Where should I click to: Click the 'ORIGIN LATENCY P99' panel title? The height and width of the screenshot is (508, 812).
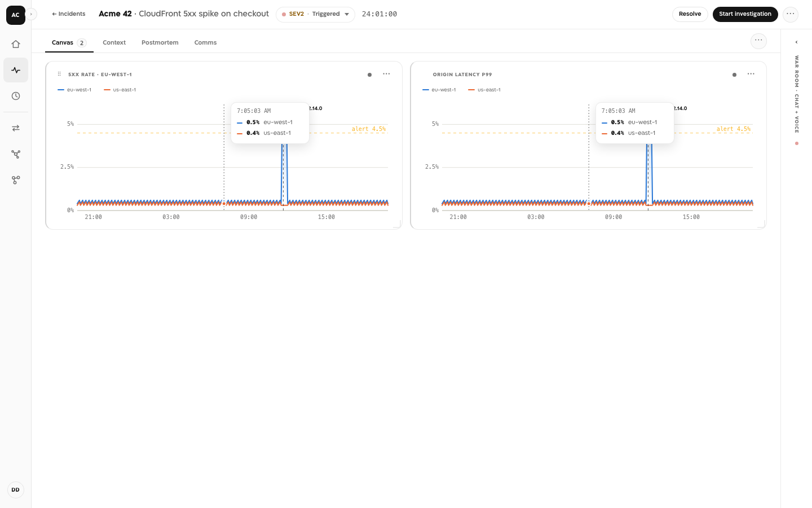(462, 75)
